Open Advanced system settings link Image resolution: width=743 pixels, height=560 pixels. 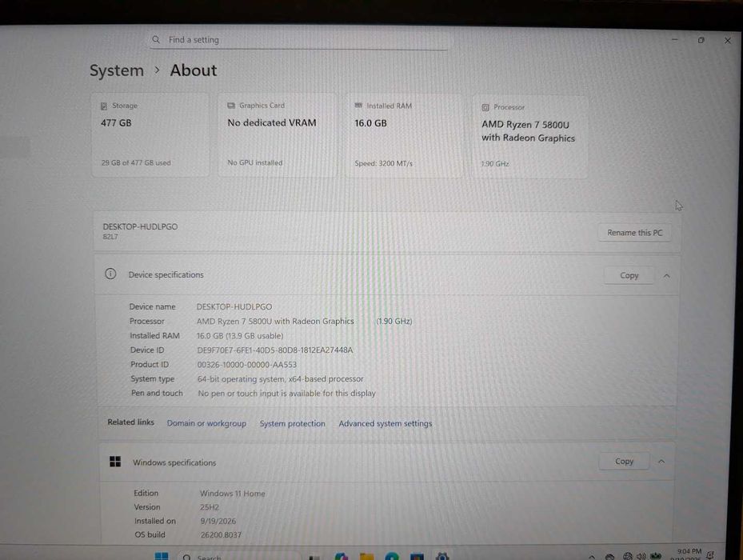point(385,423)
